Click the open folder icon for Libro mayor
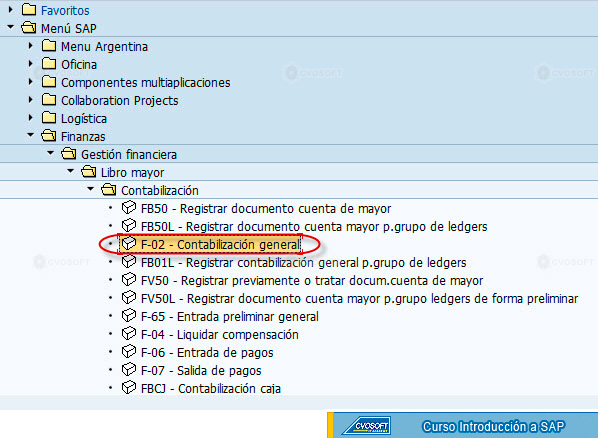Screen dimensions: 598x438 coord(88,172)
